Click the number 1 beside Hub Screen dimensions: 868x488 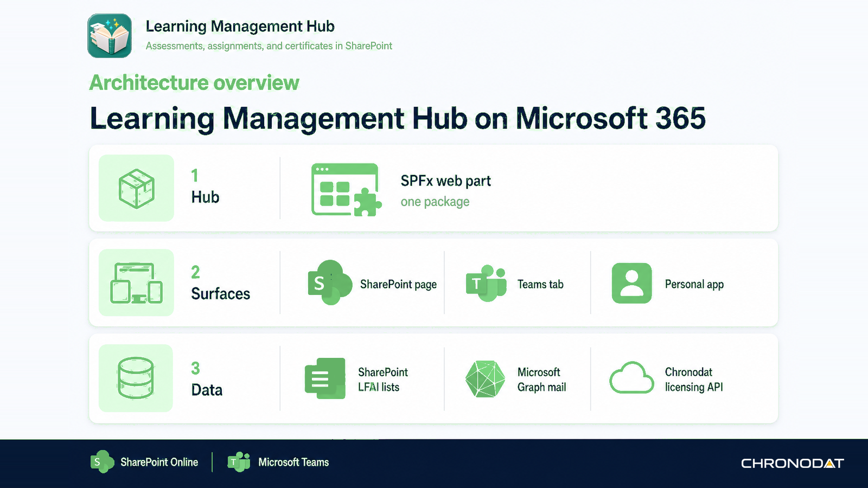point(195,176)
